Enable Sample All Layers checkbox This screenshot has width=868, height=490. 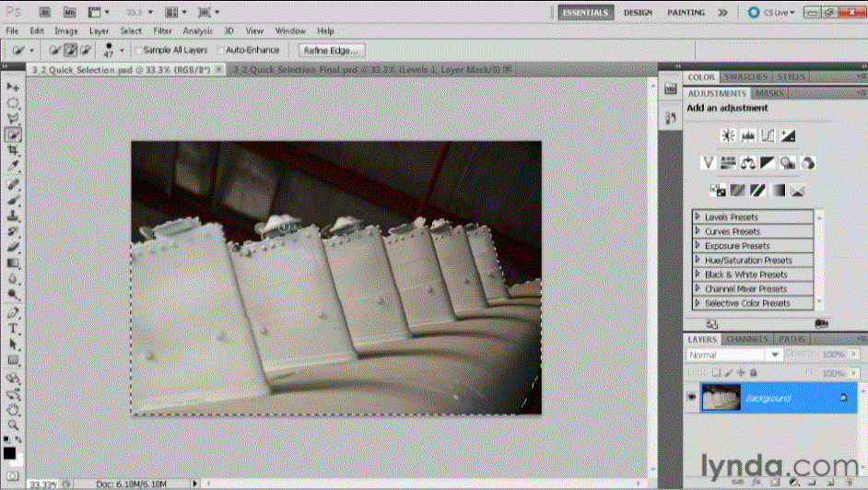coord(139,51)
